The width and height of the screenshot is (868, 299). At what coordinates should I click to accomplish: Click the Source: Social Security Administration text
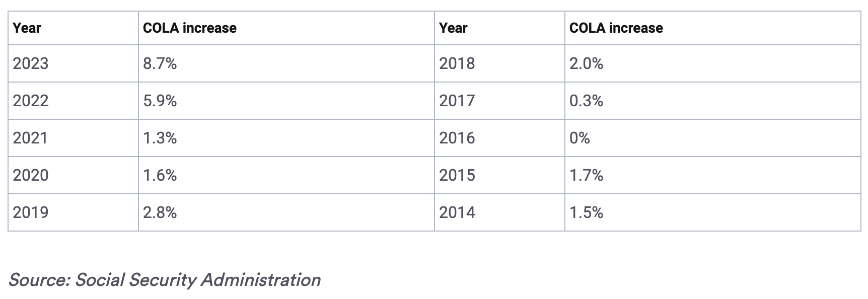pyautogui.click(x=164, y=280)
